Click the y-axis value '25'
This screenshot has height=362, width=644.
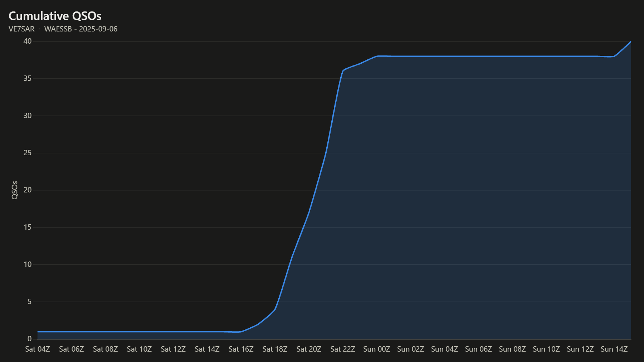click(x=28, y=153)
